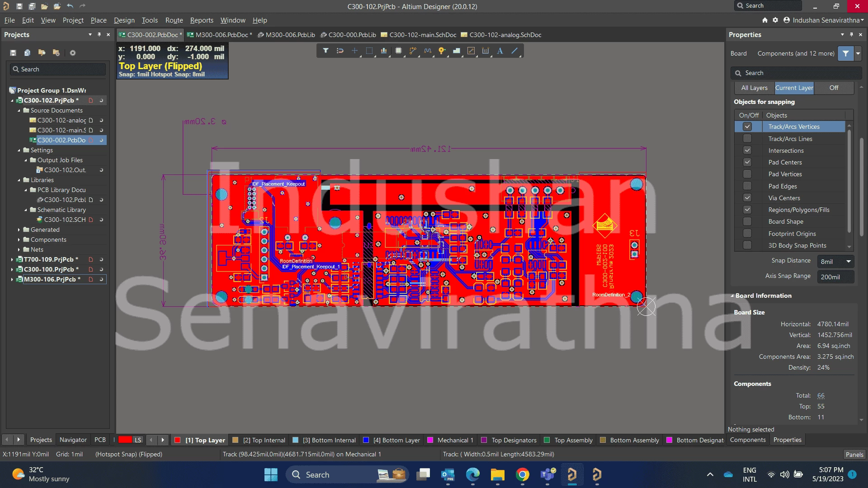
Task: Click the Mechanical 1 magenta color swatch
Action: click(x=430, y=440)
